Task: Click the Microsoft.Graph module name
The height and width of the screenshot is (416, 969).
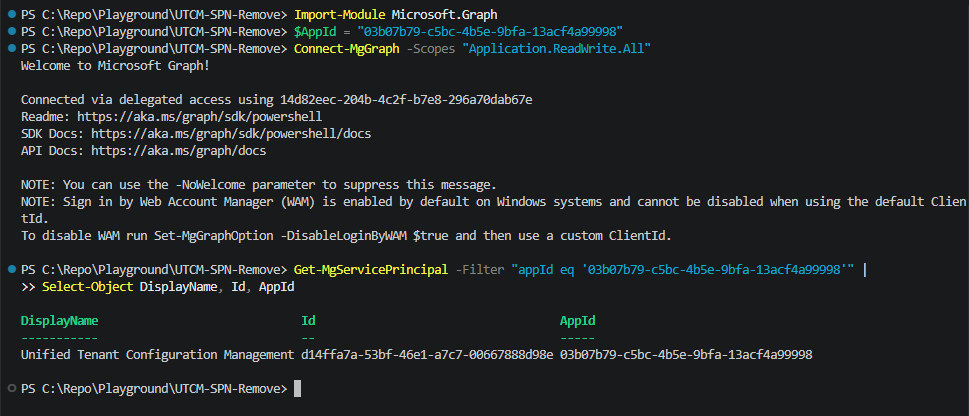Action: coord(444,14)
